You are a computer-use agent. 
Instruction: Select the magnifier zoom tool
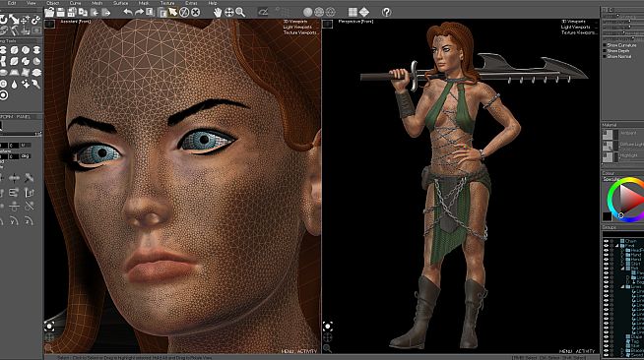240,13
